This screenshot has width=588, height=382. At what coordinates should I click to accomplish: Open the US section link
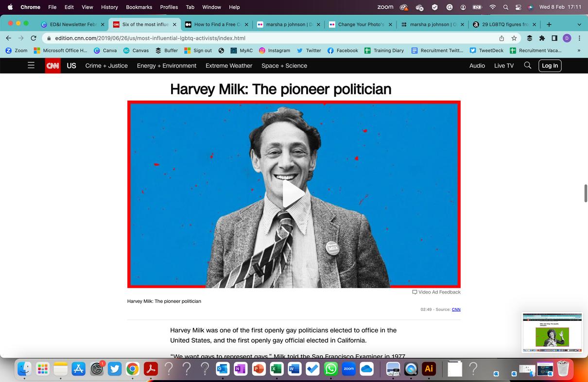71,66
